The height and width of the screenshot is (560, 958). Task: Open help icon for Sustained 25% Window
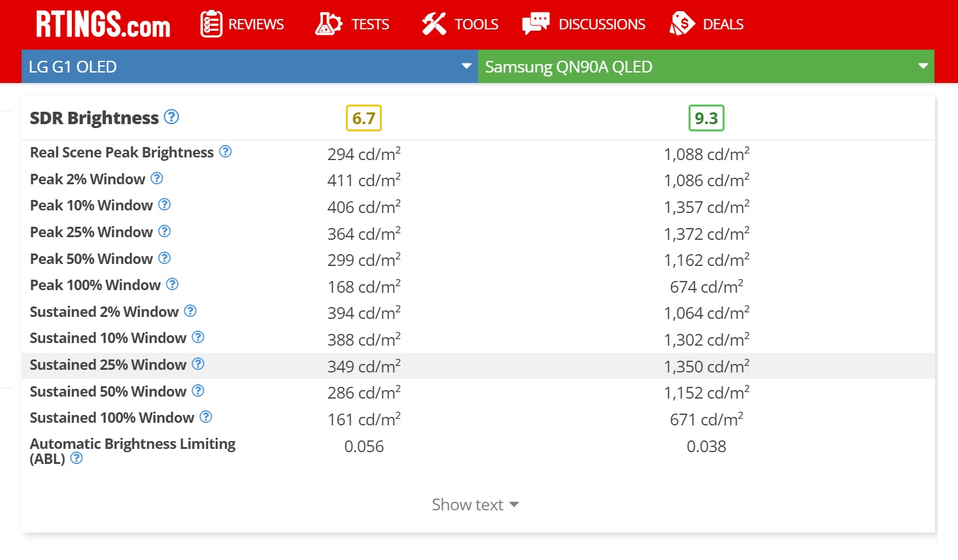(197, 364)
